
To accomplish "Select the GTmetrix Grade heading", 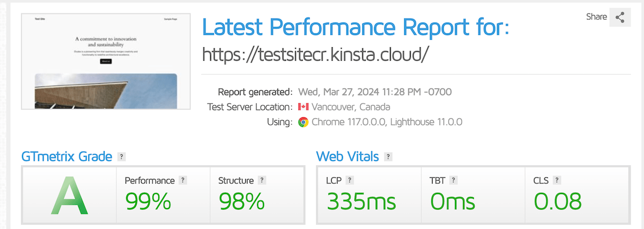I will (x=67, y=157).
